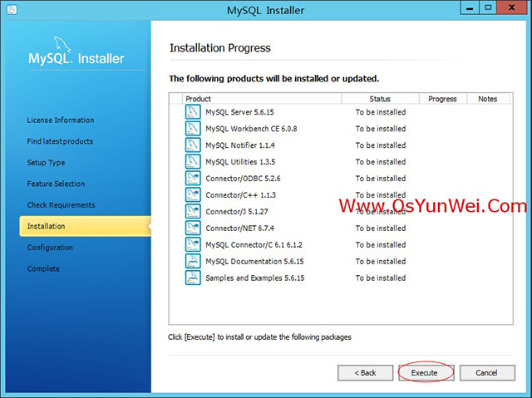Click Connector/ODBC's 'To be installed' status
Image resolution: width=532 pixels, height=398 pixels.
click(381, 179)
